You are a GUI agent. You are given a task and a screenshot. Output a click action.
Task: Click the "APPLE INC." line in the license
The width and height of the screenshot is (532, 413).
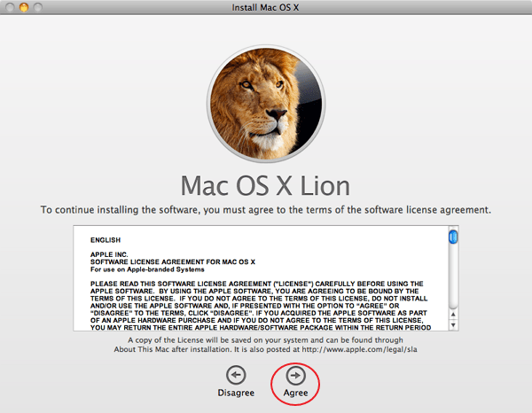click(x=110, y=254)
